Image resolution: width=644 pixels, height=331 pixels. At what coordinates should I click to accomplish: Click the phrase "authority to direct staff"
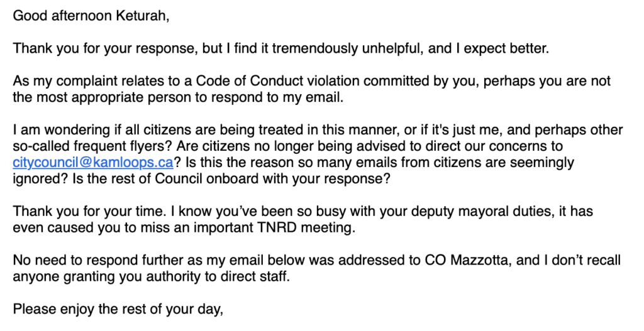pyautogui.click(x=225, y=276)
